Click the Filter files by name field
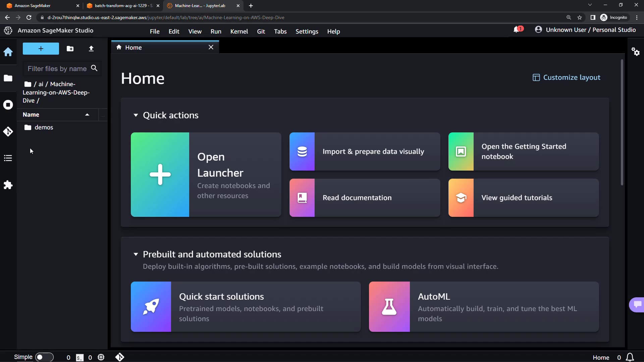The height and width of the screenshot is (362, 644). [x=57, y=69]
